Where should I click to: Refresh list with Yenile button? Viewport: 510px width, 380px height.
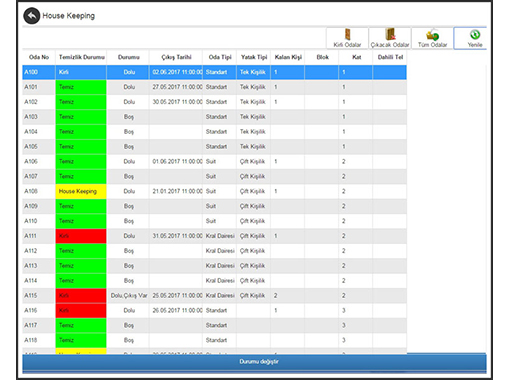[471, 38]
